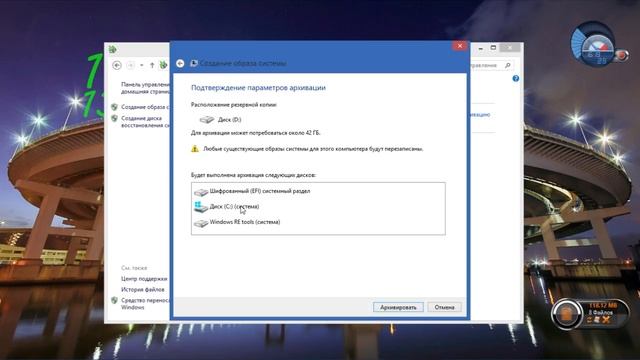Click the Отмена button

[x=444, y=307]
